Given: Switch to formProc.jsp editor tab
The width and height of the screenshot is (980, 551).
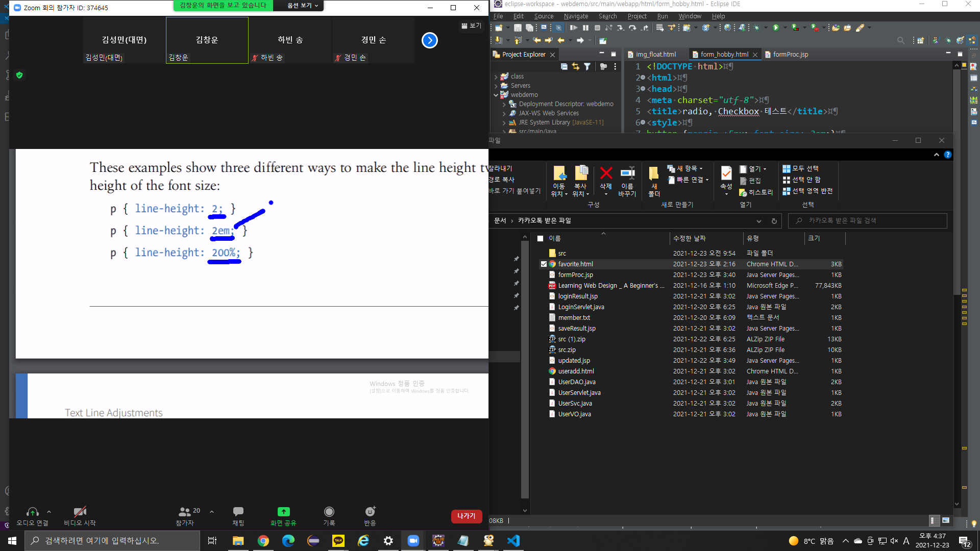Looking at the screenshot, I should click(x=790, y=55).
